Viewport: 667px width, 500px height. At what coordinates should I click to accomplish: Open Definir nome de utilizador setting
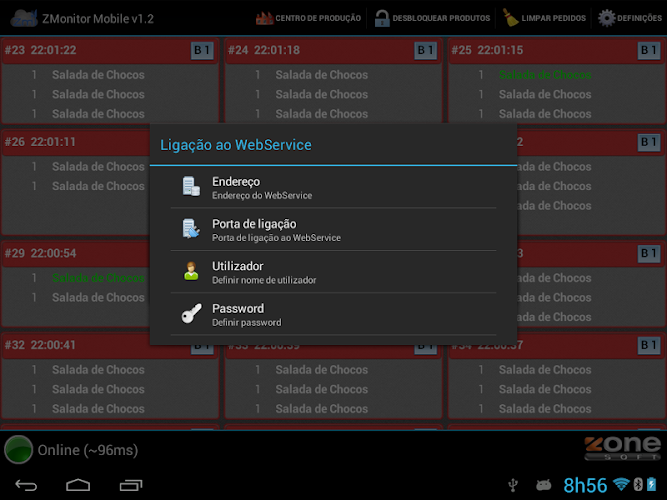pyautogui.click(x=333, y=271)
